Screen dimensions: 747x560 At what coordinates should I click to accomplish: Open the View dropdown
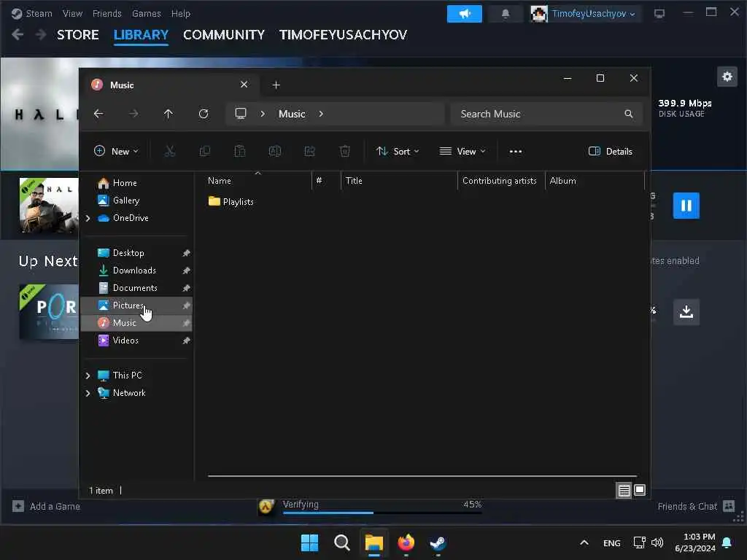[x=462, y=152]
